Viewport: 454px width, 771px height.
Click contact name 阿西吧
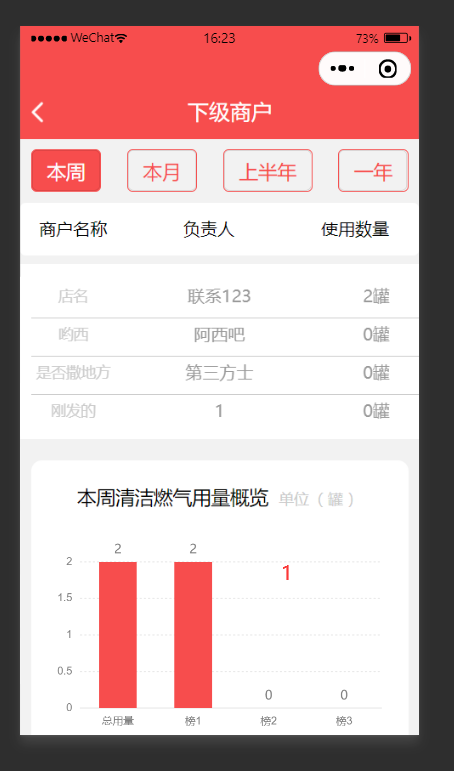[219, 335]
